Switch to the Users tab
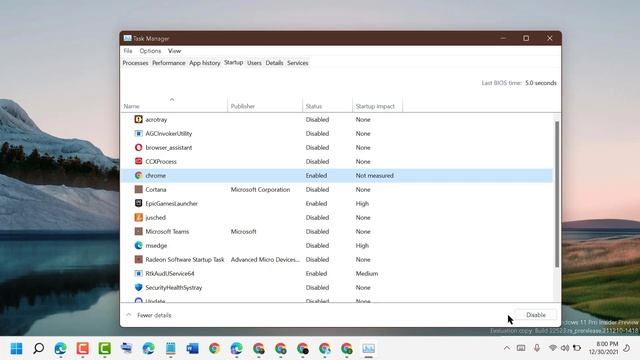The image size is (640, 360). tap(254, 63)
